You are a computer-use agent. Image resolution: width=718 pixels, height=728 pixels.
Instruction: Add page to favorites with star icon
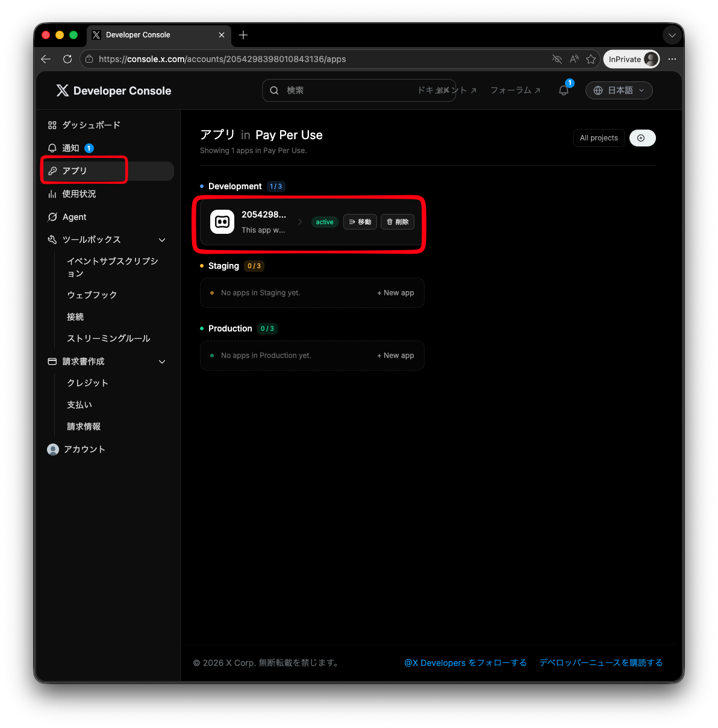click(x=591, y=59)
